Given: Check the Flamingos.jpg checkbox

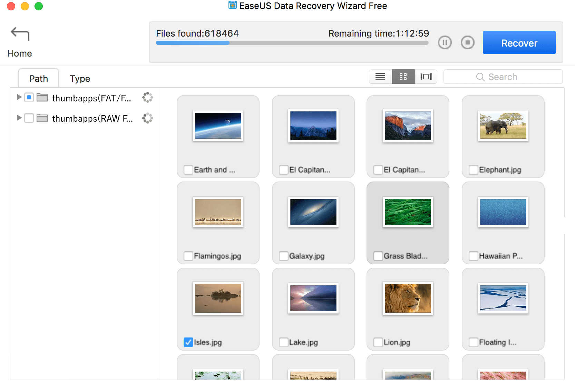Looking at the screenshot, I should 188,256.
